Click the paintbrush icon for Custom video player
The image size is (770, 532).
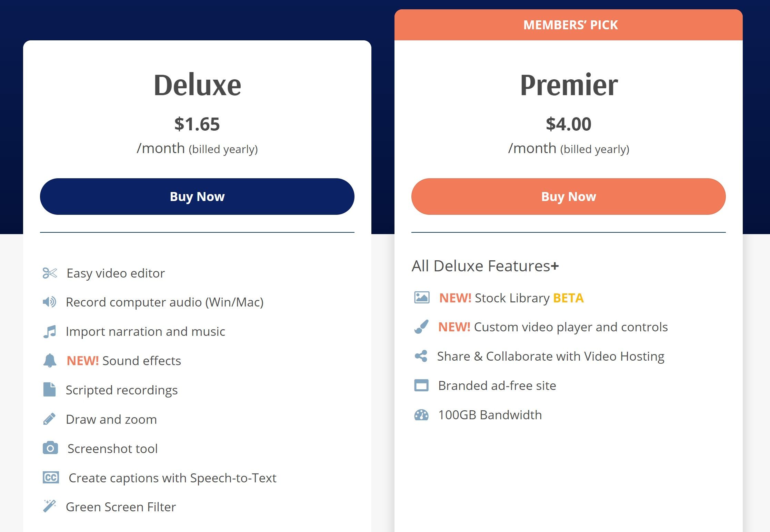(x=421, y=327)
